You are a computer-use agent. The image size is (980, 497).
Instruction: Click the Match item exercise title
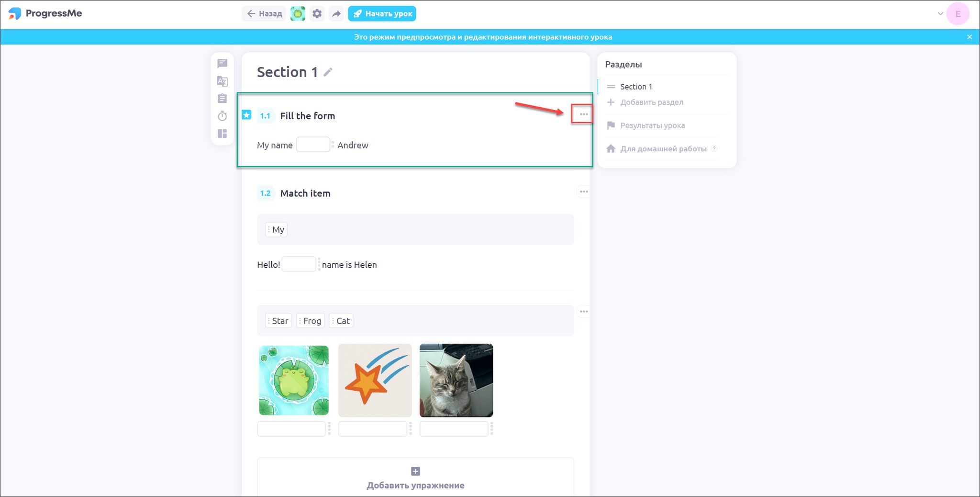pyautogui.click(x=305, y=193)
